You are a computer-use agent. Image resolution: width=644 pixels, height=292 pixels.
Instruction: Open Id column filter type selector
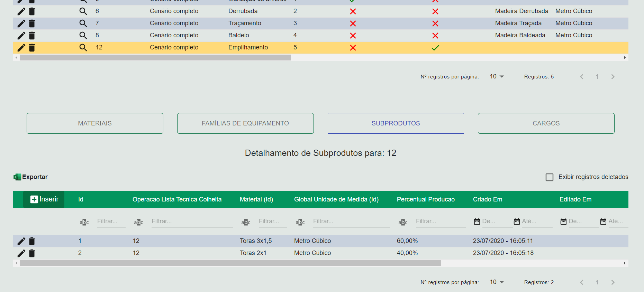(84, 222)
